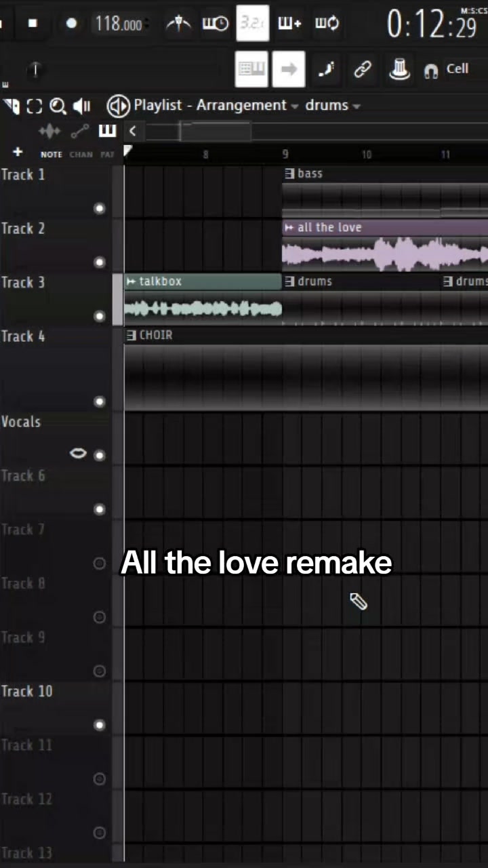
Task: Add a track with the plus icon
Action: click(x=18, y=153)
